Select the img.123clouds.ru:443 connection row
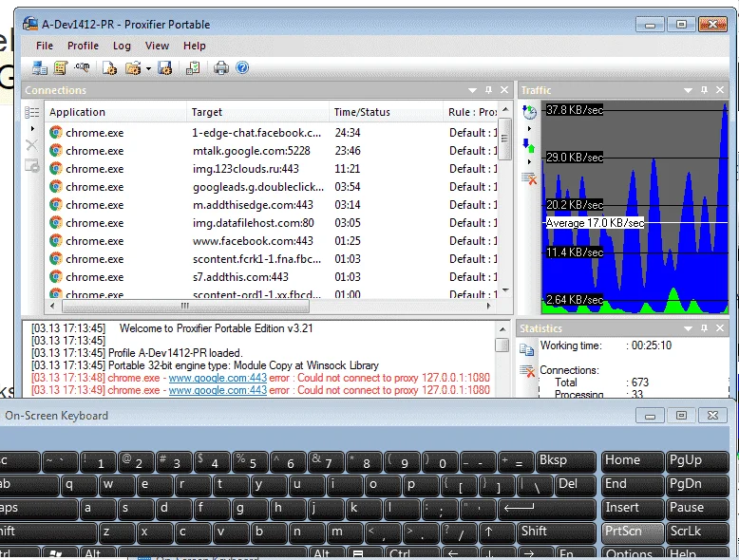The width and height of the screenshot is (739, 560). (x=272, y=169)
